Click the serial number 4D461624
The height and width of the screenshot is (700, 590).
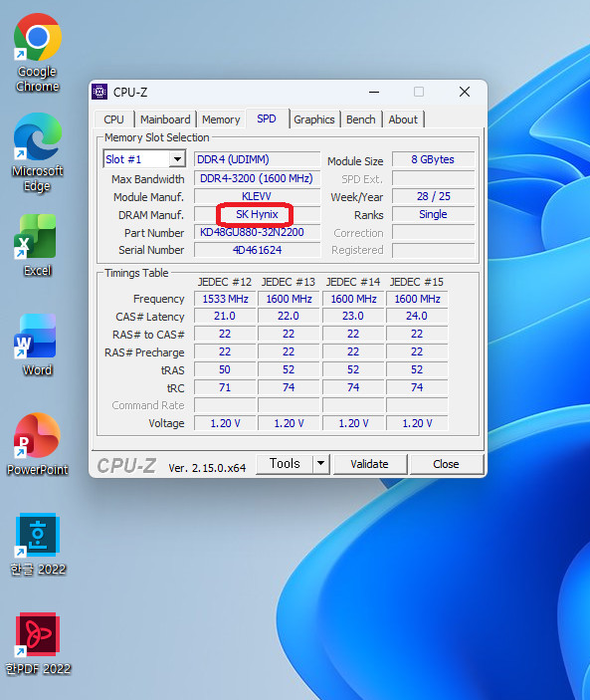pyautogui.click(x=257, y=250)
